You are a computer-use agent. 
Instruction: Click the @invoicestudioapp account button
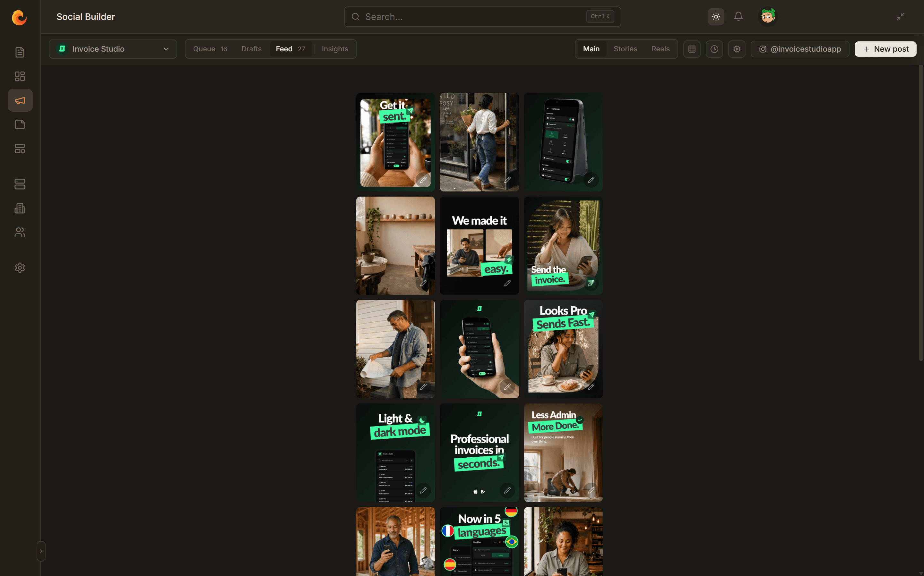coord(800,49)
